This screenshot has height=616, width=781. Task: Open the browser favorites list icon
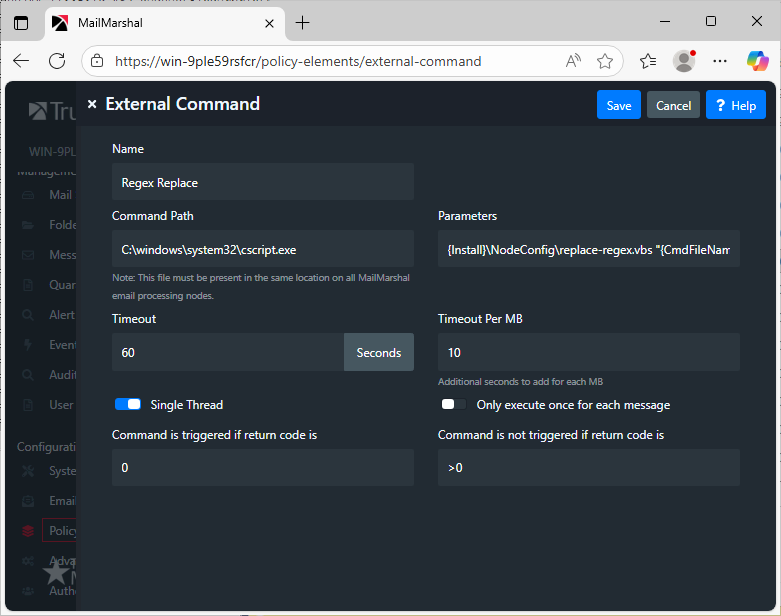pos(648,61)
